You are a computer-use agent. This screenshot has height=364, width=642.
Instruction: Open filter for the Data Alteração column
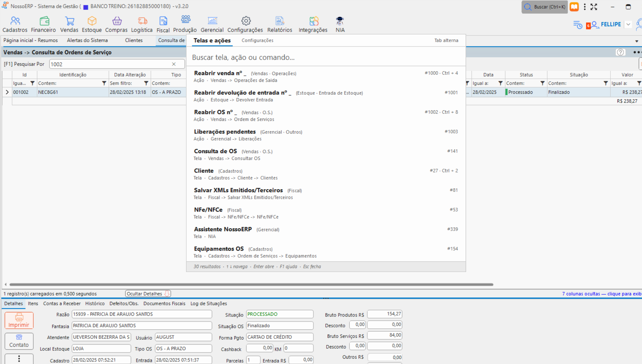[146, 83]
